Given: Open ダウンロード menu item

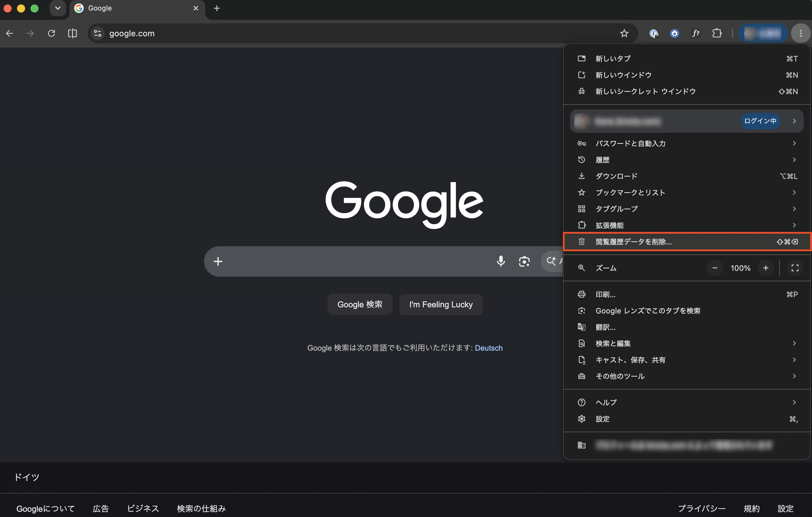Looking at the screenshot, I should [x=687, y=176].
